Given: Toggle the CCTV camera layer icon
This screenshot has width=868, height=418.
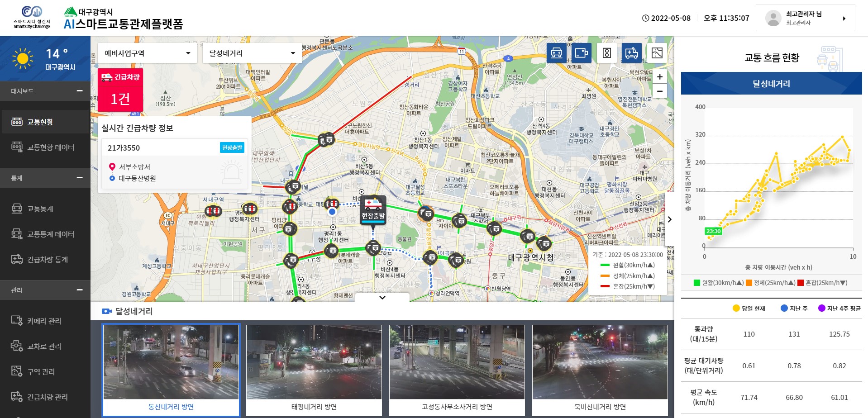Looking at the screenshot, I should point(581,53).
